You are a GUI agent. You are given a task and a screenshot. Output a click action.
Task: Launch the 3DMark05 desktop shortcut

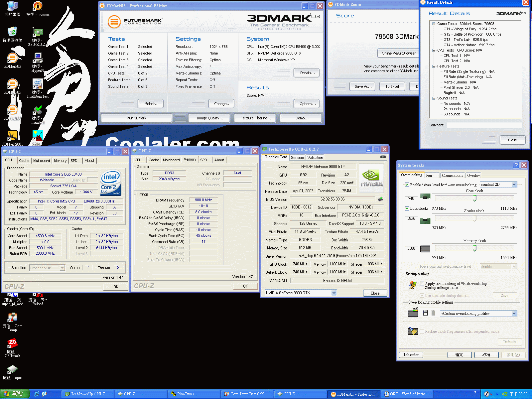point(12,86)
